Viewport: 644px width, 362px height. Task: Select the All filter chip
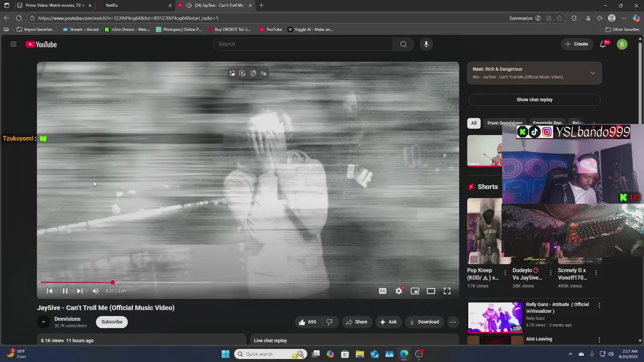click(473, 123)
